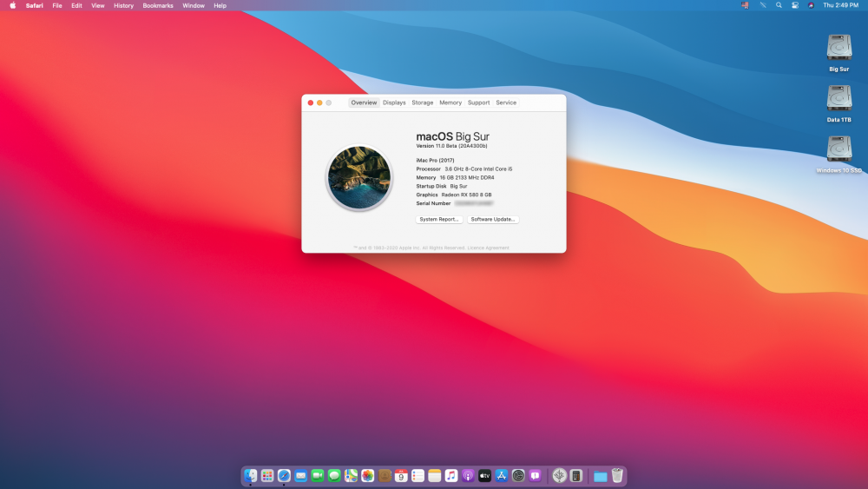Launch FaceTime from the Dock
Image resolution: width=868 pixels, height=489 pixels.
click(318, 475)
